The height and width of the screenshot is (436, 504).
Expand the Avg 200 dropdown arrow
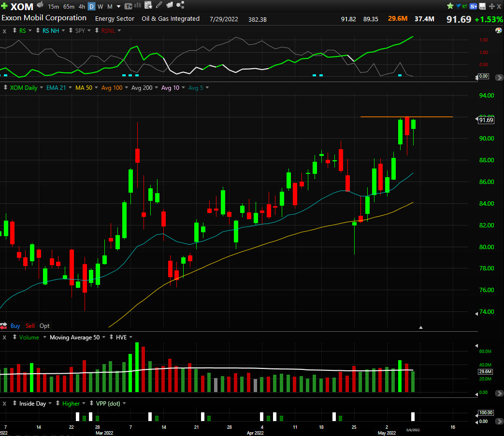click(156, 87)
